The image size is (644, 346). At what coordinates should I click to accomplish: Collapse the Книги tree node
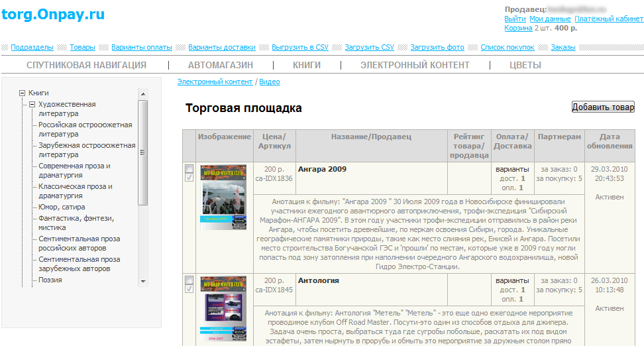(x=22, y=93)
